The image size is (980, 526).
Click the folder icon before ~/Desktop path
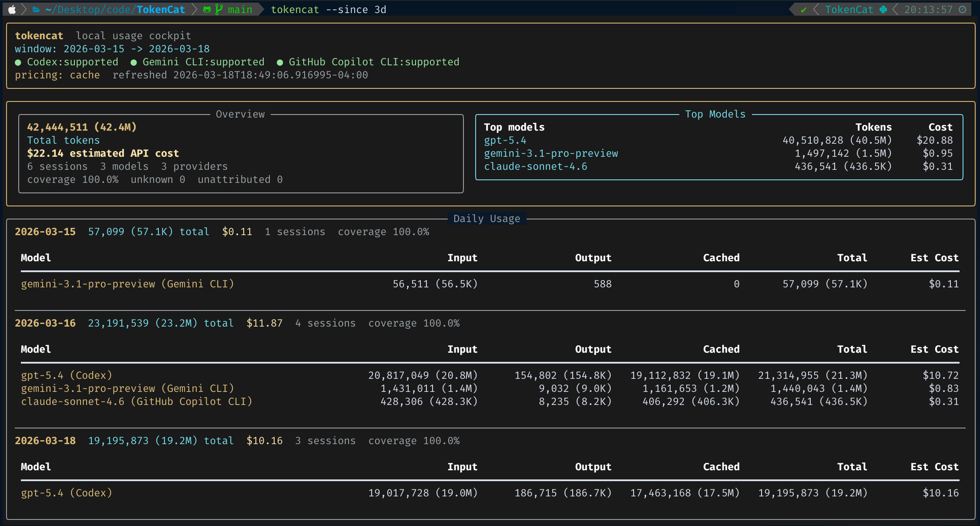36,10
